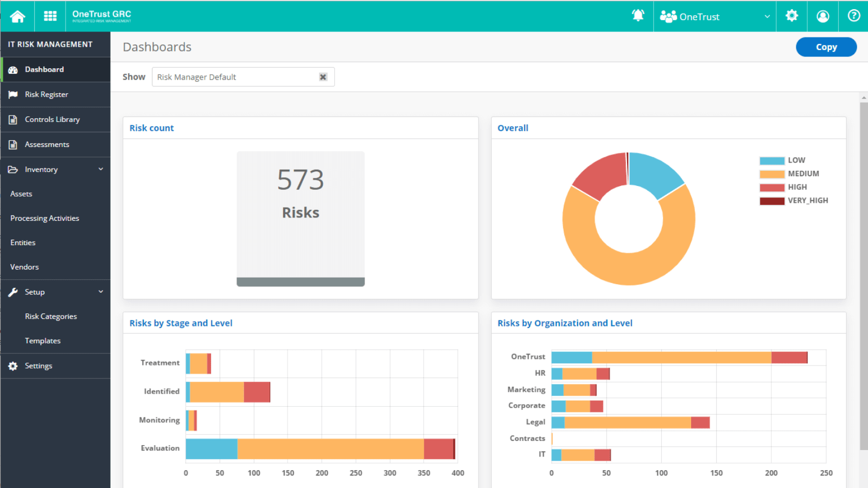Click the Overall panel title
Image resolution: width=868 pixels, height=488 pixels.
[x=513, y=128]
